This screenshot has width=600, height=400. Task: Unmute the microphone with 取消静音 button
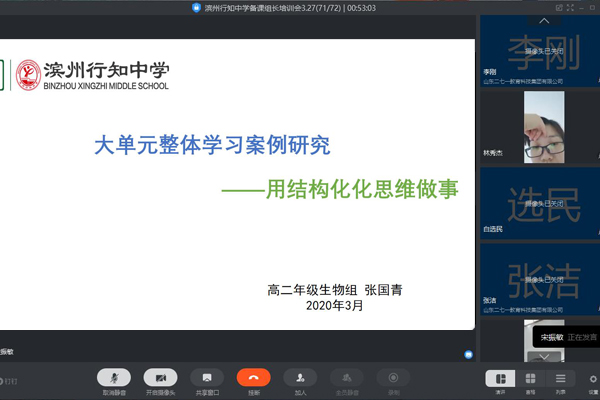point(114,378)
